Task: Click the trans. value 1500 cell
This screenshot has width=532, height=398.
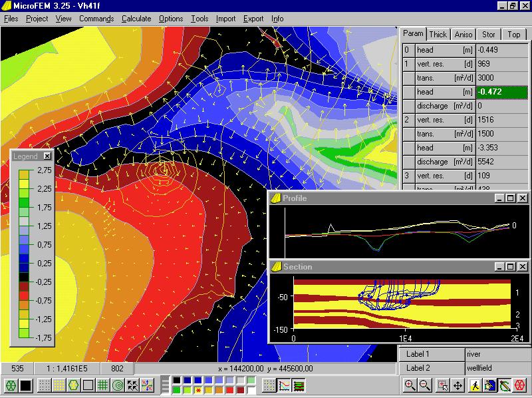Action: (502, 134)
